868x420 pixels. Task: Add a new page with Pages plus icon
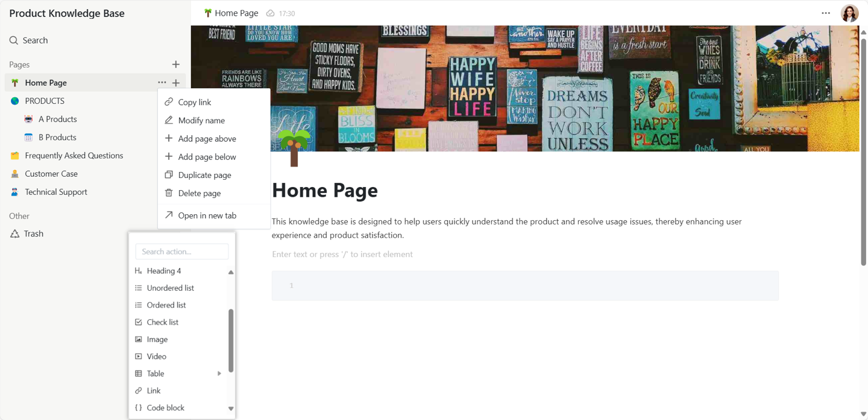coord(176,65)
